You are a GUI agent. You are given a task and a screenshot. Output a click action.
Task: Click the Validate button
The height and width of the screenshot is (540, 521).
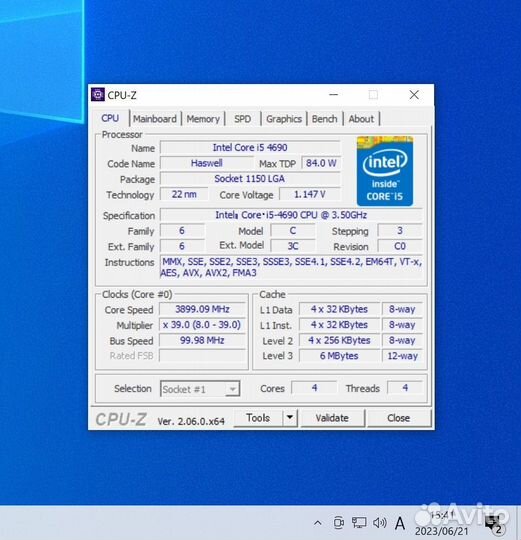coord(332,418)
